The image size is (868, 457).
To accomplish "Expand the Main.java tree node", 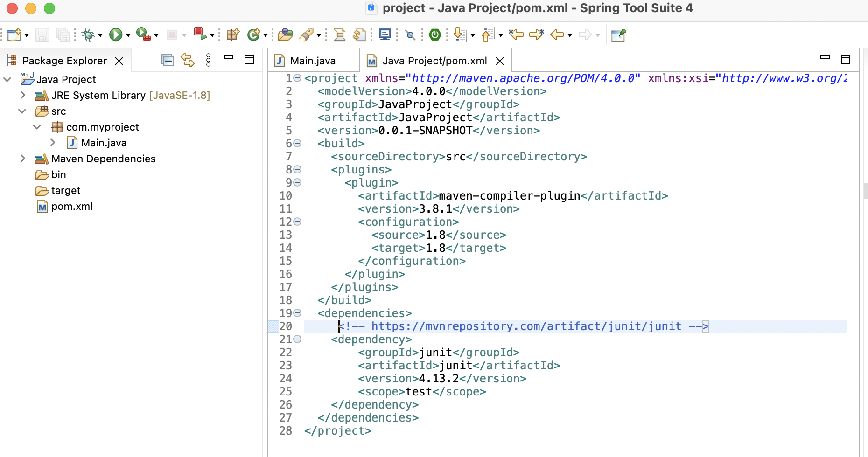I will pyautogui.click(x=53, y=143).
